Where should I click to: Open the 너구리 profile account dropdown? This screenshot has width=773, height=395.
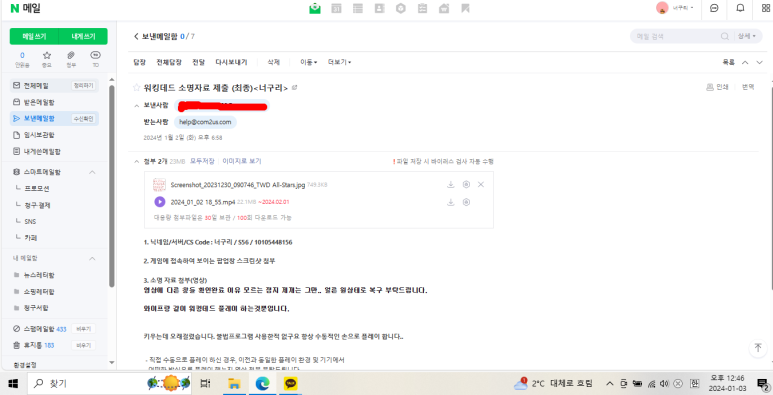tap(683, 8)
